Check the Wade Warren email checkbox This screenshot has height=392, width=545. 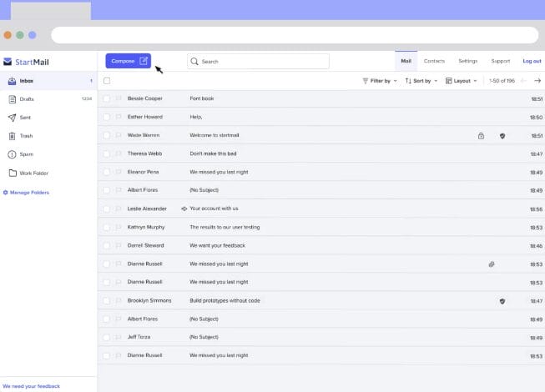(106, 135)
